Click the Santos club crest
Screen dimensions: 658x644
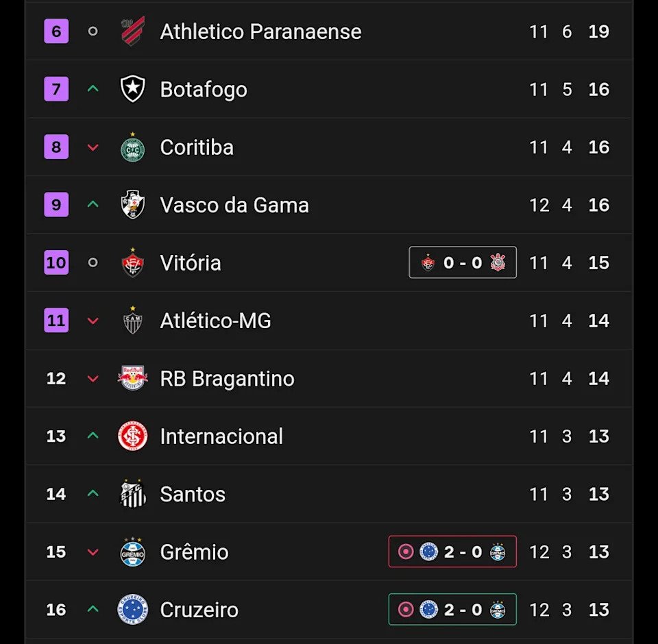[x=132, y=494]
